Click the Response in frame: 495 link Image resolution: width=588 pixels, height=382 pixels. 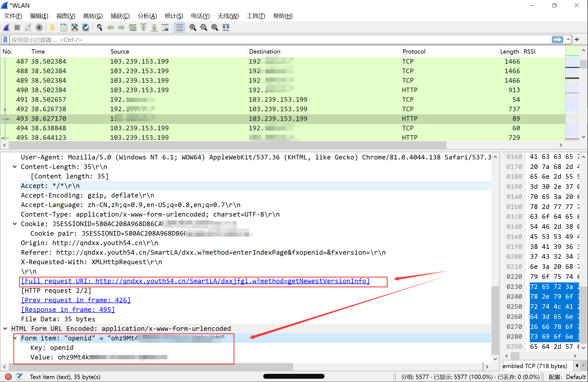click(x=68, y=310)
